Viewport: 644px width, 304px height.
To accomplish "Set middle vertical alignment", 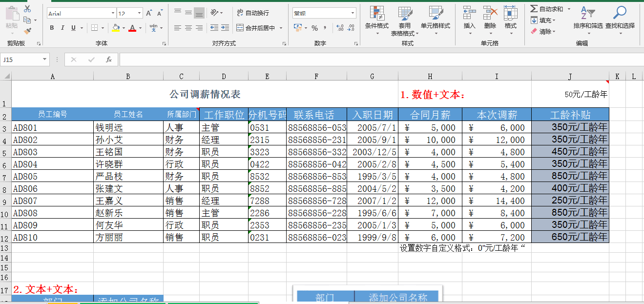I will click(x=188, y=13).
